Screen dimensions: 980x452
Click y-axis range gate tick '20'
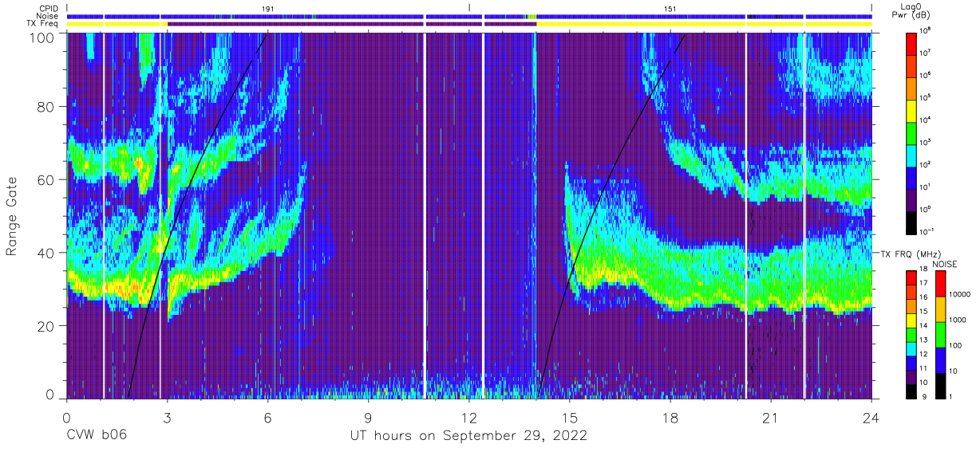(x=46, y=326)
